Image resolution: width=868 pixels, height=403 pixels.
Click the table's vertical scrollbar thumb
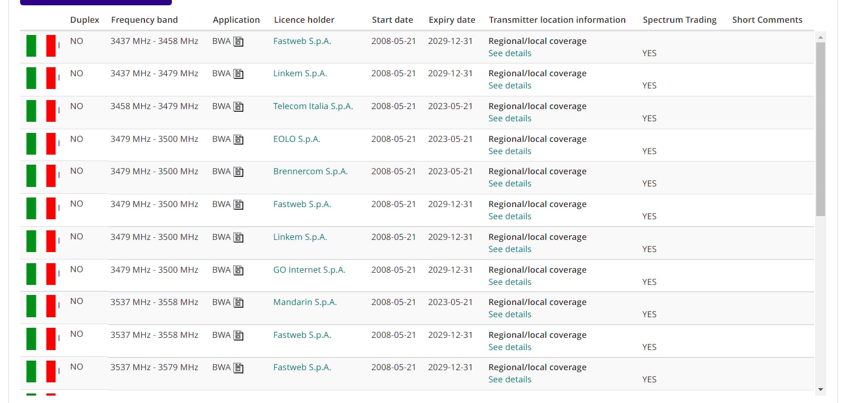coord(820,129)
